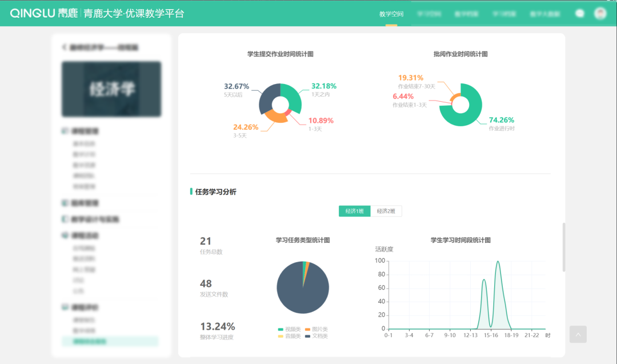Click the 经济学 course cover thumbnail
Viewport: 617px width, 364px height.
[111, 89]
